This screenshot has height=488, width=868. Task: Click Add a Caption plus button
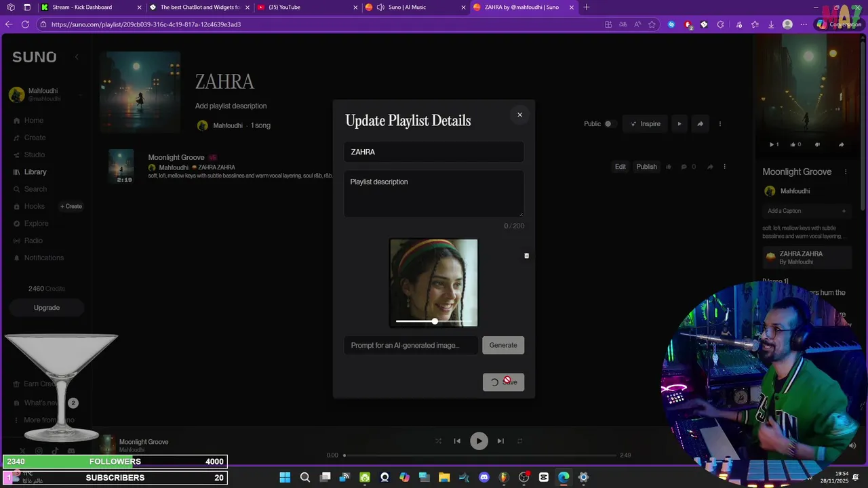coord(844,211)
